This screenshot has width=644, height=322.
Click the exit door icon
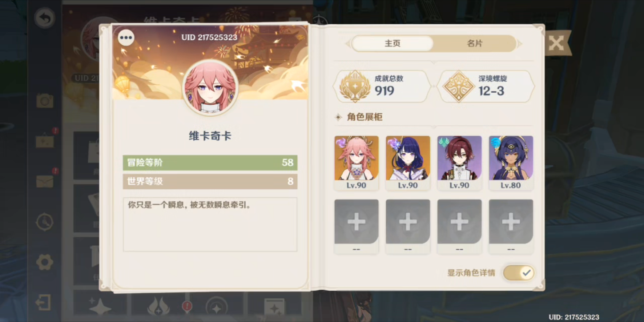coord(44,303)
